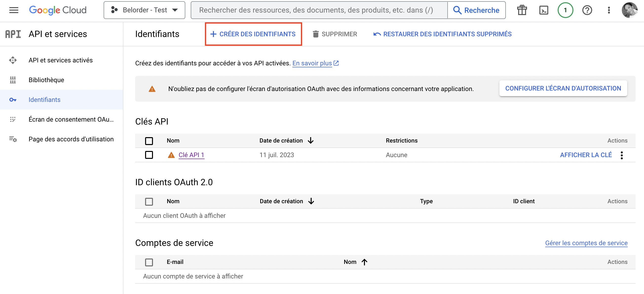The image size is (644, 294).
Task: Click the OAuth consent screen icon
Action: pos(13,119)
